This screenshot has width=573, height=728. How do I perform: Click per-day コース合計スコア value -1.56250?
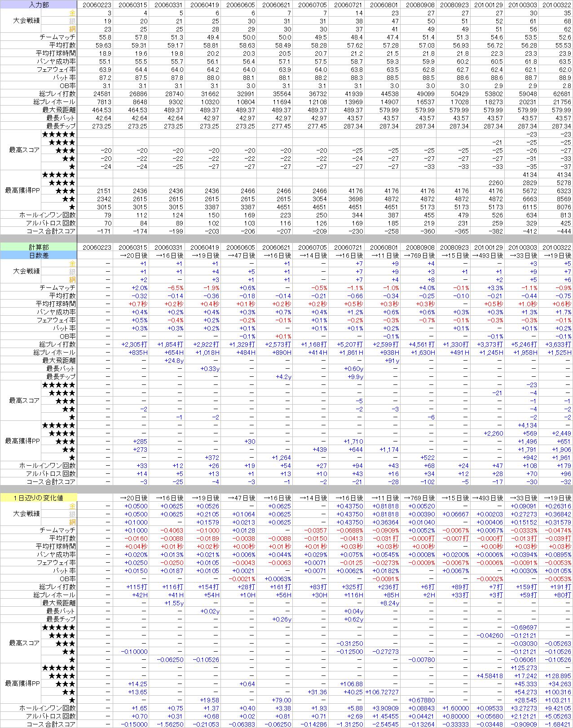(x=171, y=724)
